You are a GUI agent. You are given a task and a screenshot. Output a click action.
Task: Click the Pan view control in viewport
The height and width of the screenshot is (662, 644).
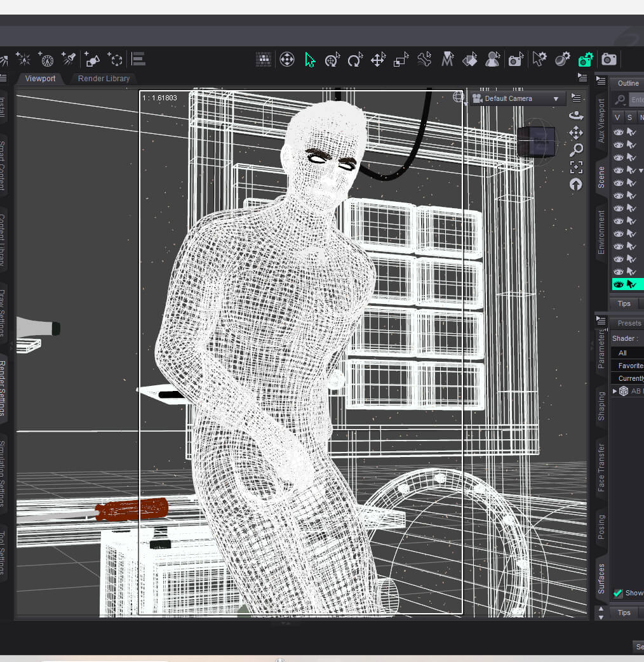tap(576, 133)
